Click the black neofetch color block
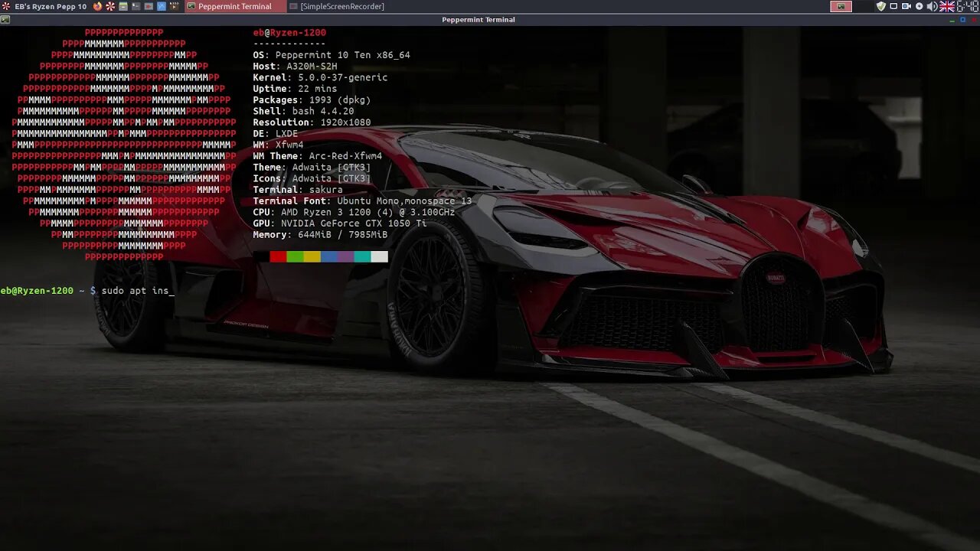The width and height of the screenshot is (980, 551). pyautogui.click(x=261, y=256)
